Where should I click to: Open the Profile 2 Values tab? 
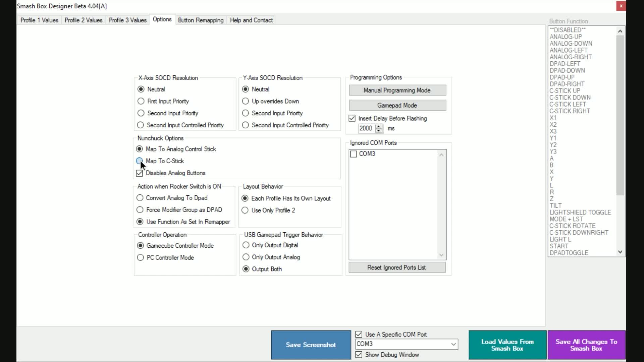click(84, 20)
